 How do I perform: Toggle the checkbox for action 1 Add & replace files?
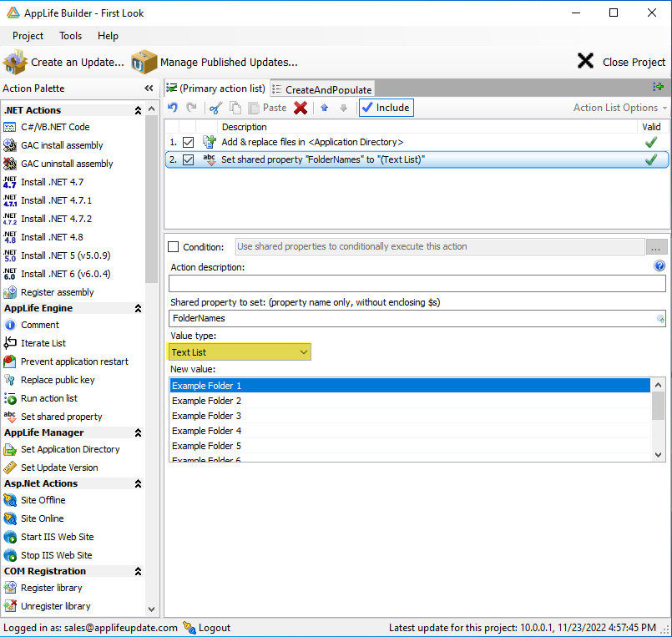point(188,142)
